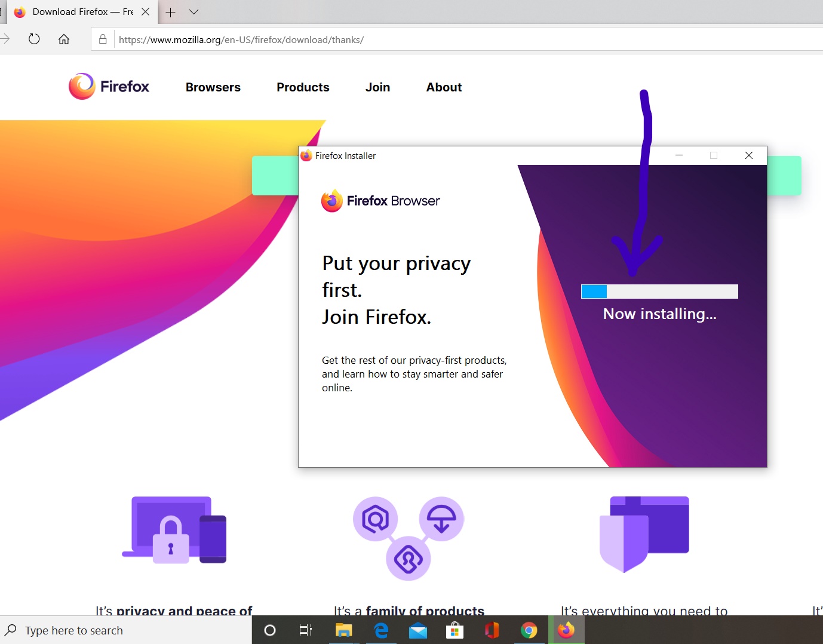Click the laptop and phone lock illustration
The height and width of the screenshot is (644, 823).
click(x=174, y=530)
